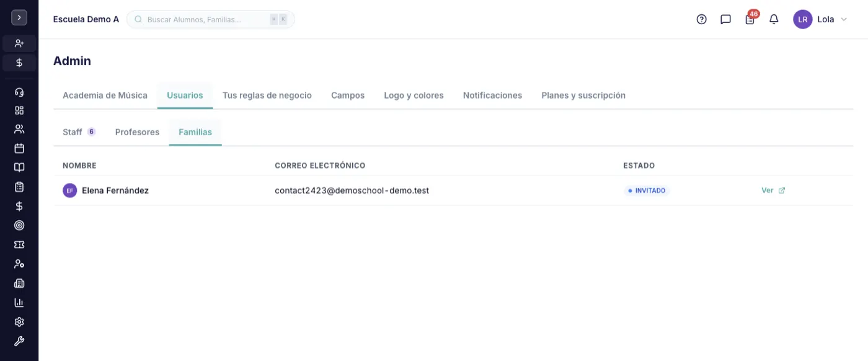Click the Elena Fernández name in the table
Screen dimensions: 868x361
pos(115,190)
